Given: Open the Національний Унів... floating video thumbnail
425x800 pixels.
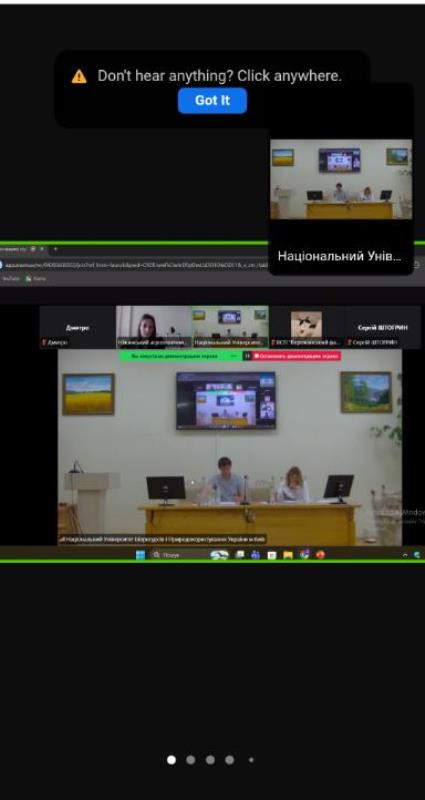Looking at the screenshot, I should point(341,179).
